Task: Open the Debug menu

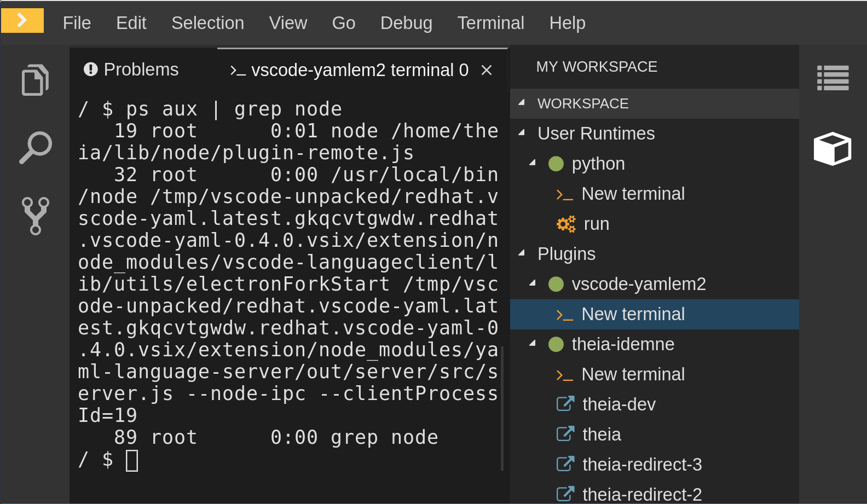Action: (406, 23)
